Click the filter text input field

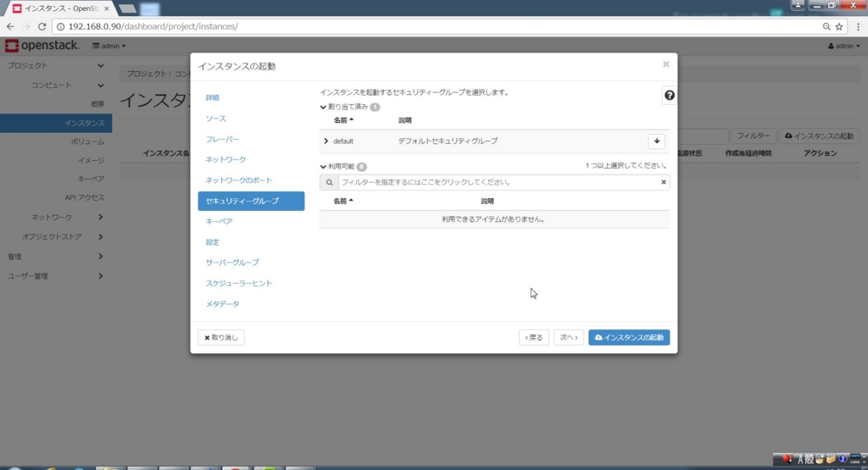(498, 182)
